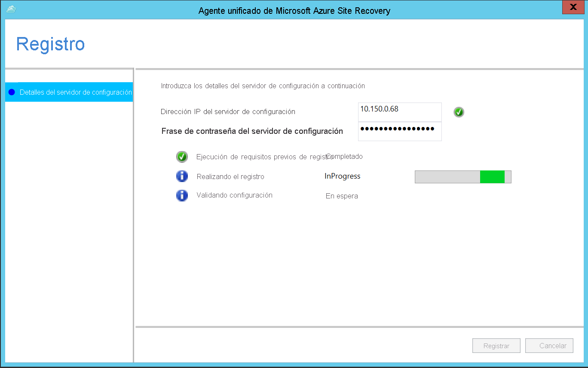
Task: Click 'Frase de contraseña del servidor' label
Action: coord(252,131)
